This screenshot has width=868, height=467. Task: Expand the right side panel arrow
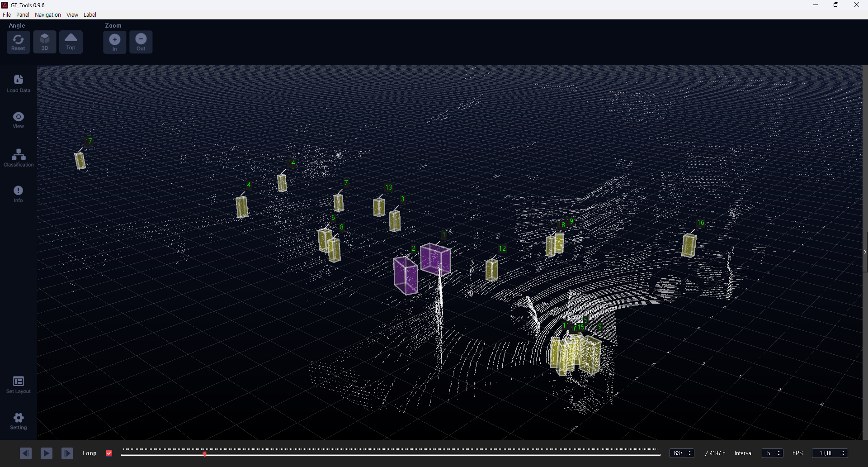865,252
